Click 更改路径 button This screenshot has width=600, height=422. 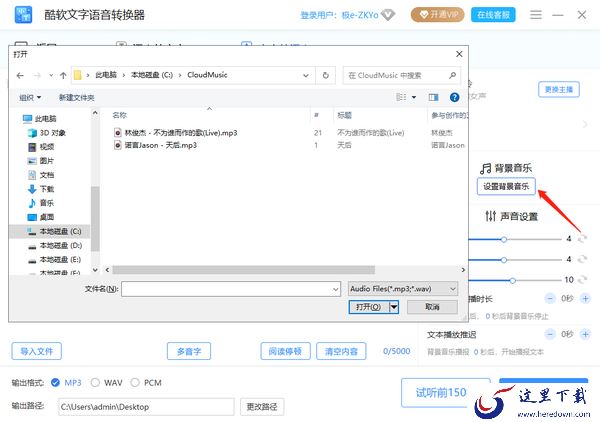click(262, 407)
